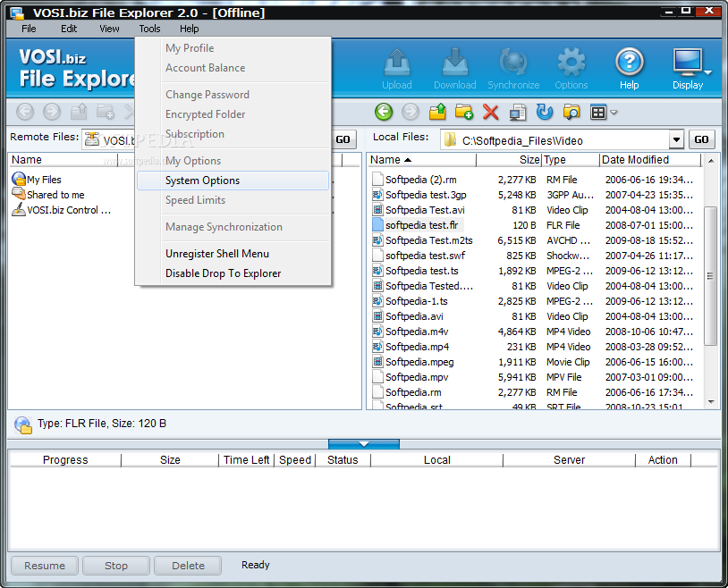
Task: Open the Options gear icon
Action: point(571,68)
